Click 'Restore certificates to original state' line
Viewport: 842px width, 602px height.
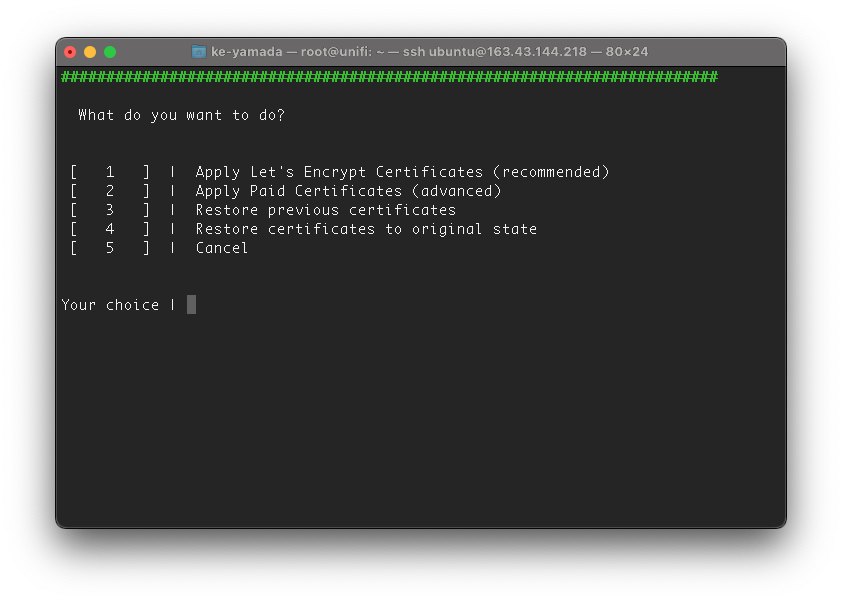click(x=366, y=229)
